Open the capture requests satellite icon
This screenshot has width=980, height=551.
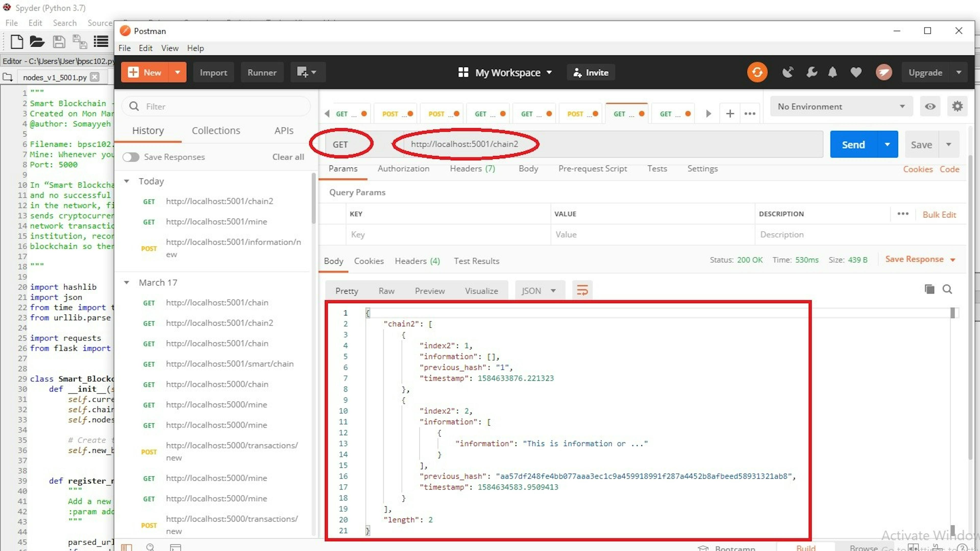[x=788, y=72]
